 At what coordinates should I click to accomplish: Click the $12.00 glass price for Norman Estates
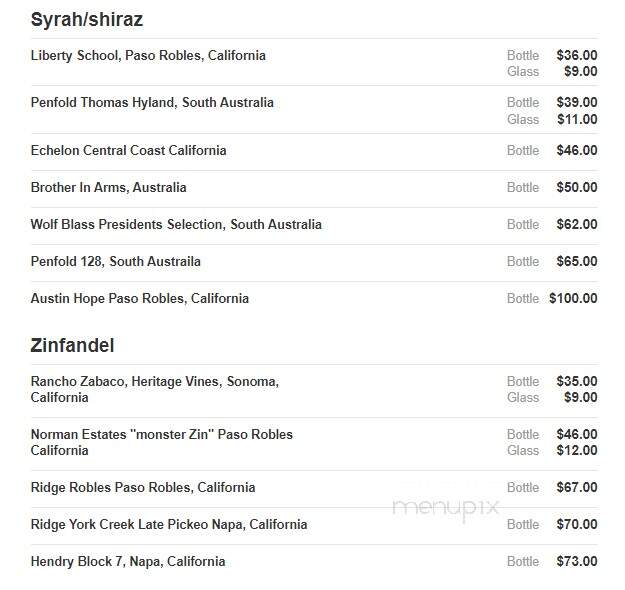click(x=577, y=450)
